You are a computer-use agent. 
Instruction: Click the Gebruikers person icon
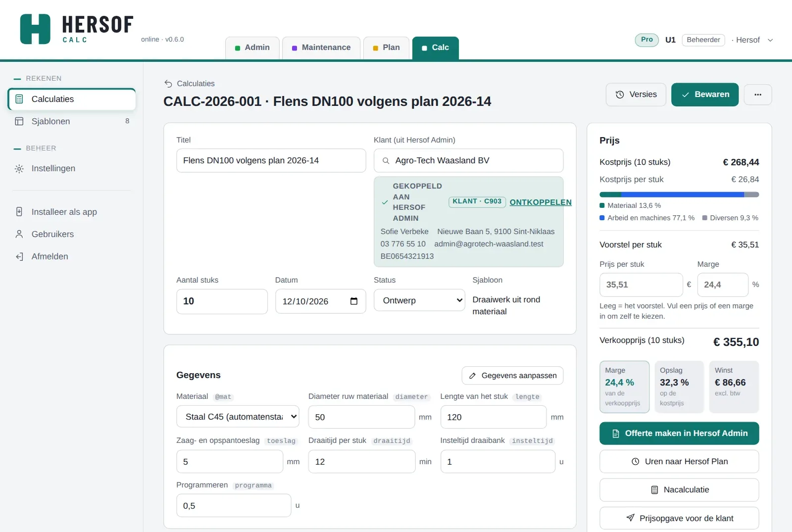(x=19, y=234)
